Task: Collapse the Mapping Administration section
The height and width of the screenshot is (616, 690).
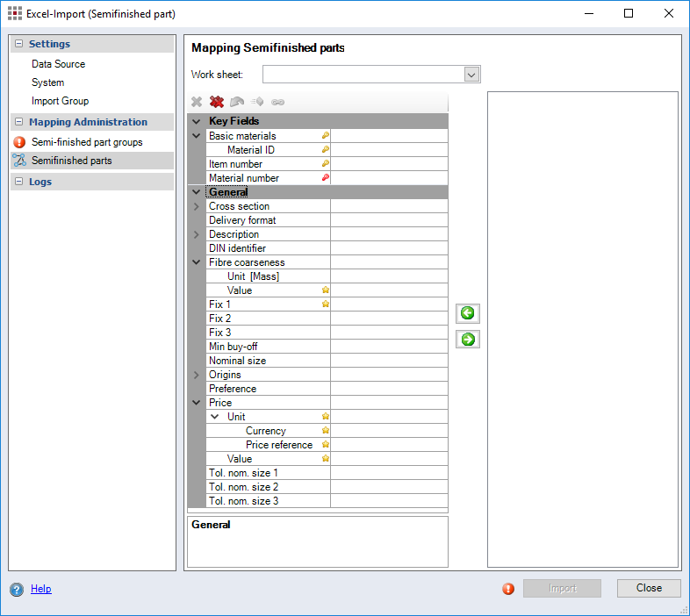Action: [x=18, y=122]
